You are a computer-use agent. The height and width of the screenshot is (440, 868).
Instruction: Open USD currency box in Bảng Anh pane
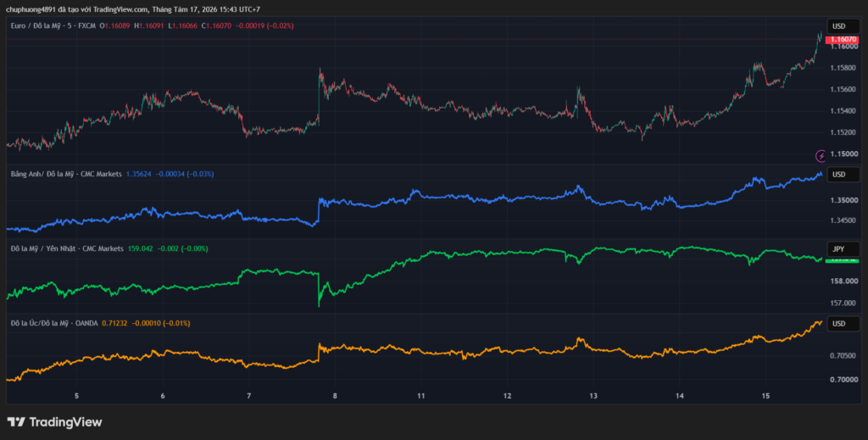(843, 175)
